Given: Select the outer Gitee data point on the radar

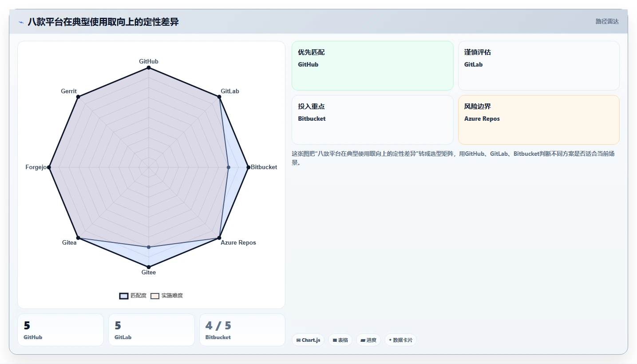Looking at the screenshot, I should point(149,267).
